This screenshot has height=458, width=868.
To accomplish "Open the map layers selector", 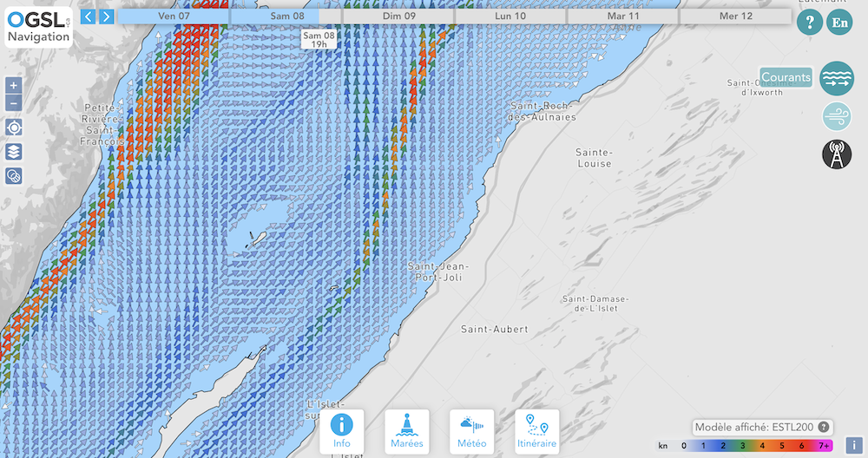I will pos(14,152).
